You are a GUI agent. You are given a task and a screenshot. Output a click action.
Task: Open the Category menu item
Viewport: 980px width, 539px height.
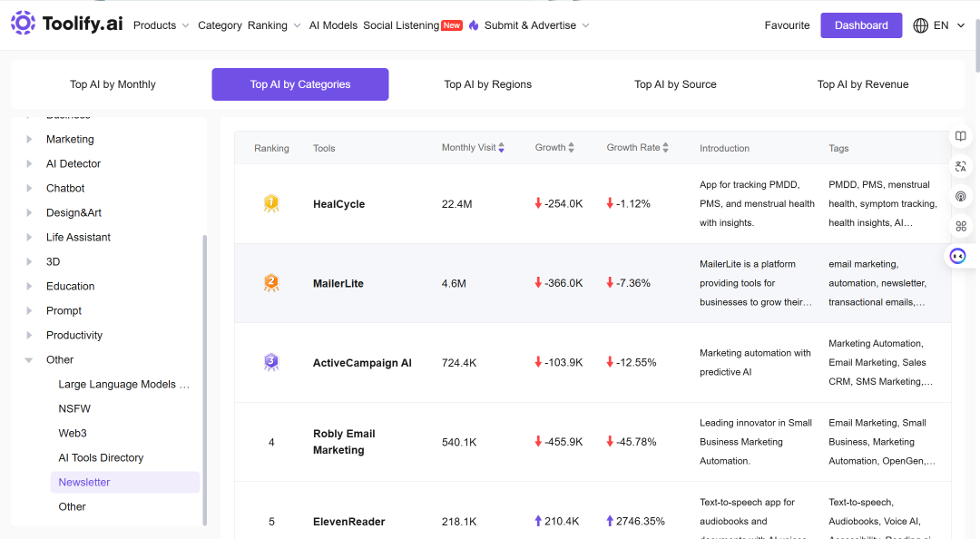pyautogui.click(x=220, y=25)
